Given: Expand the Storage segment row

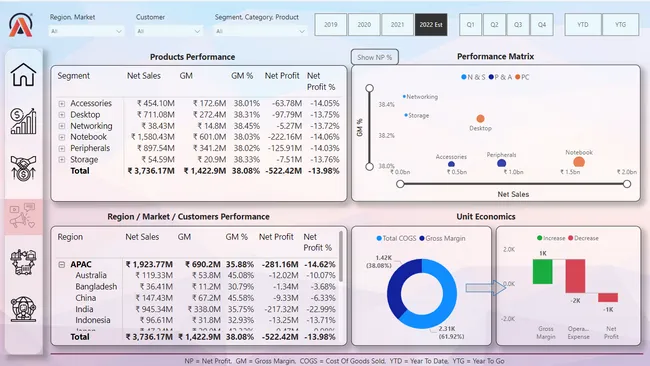Looking at the screenshot, I should [x=62, y=159].
